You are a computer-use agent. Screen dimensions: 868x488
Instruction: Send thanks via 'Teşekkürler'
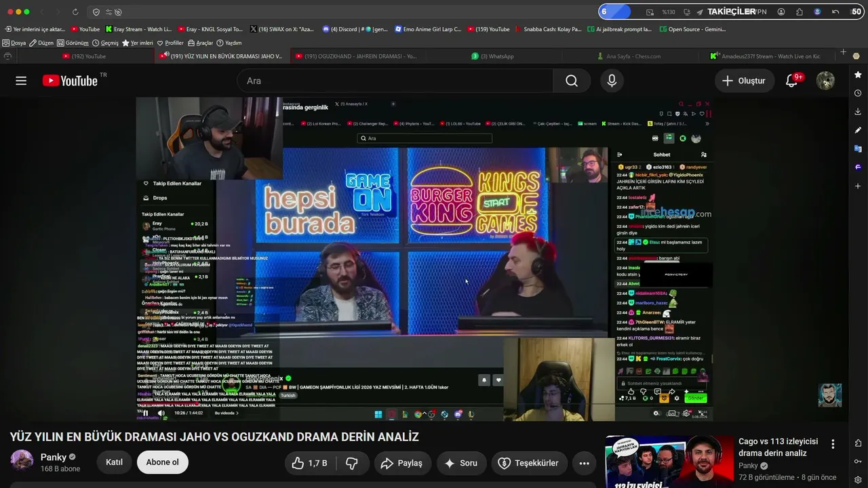click(x=529, y=463)
